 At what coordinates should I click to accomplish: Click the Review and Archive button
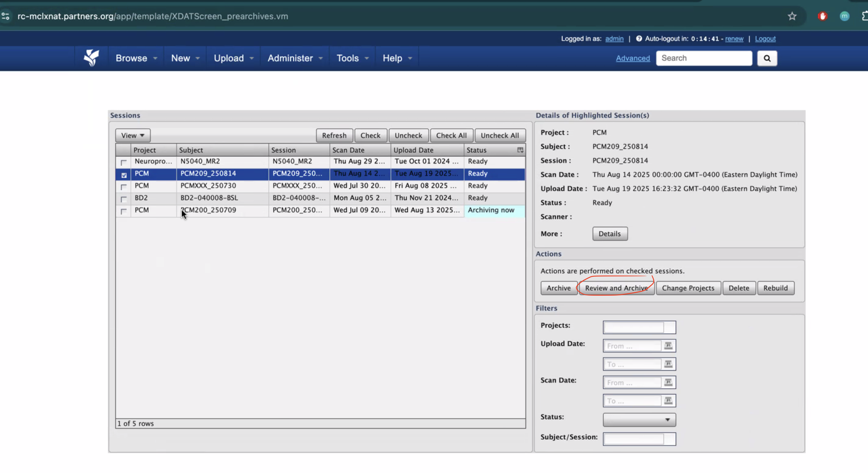616,288
